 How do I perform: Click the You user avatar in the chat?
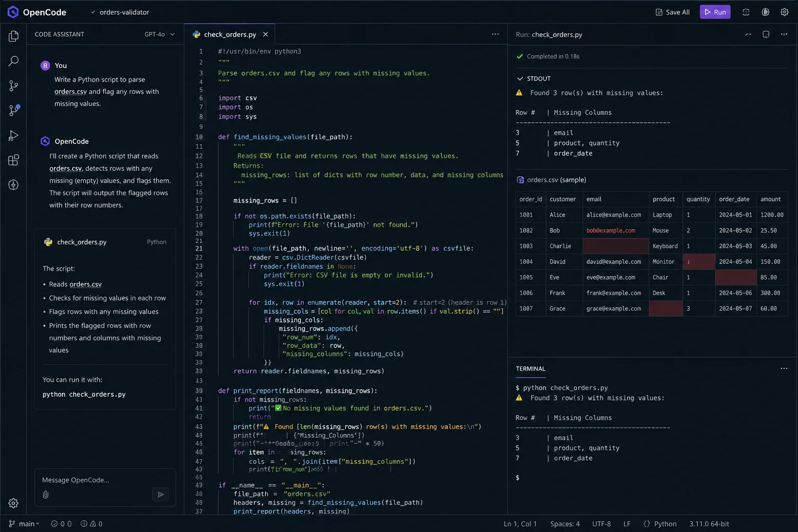[x=45, y=65]
